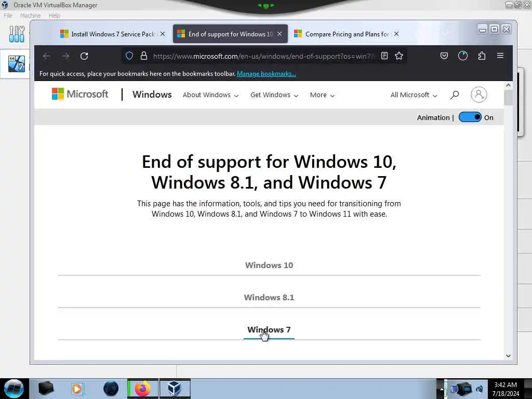Image resolution: width=532 pixels, height=399 pixels.
Task: Close End of support tab
Action: point(280,34)
